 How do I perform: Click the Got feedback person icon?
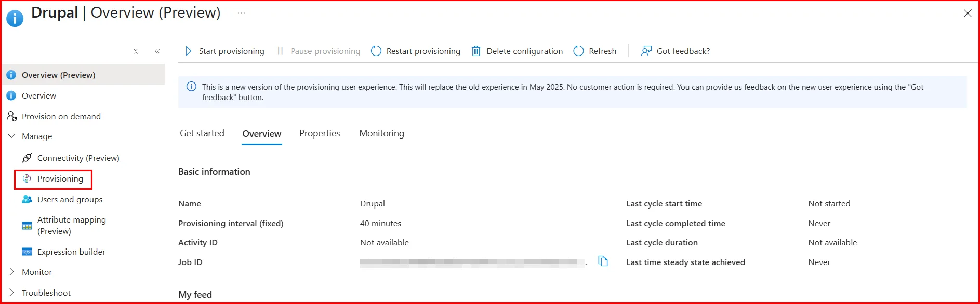(x=646, y=51)
